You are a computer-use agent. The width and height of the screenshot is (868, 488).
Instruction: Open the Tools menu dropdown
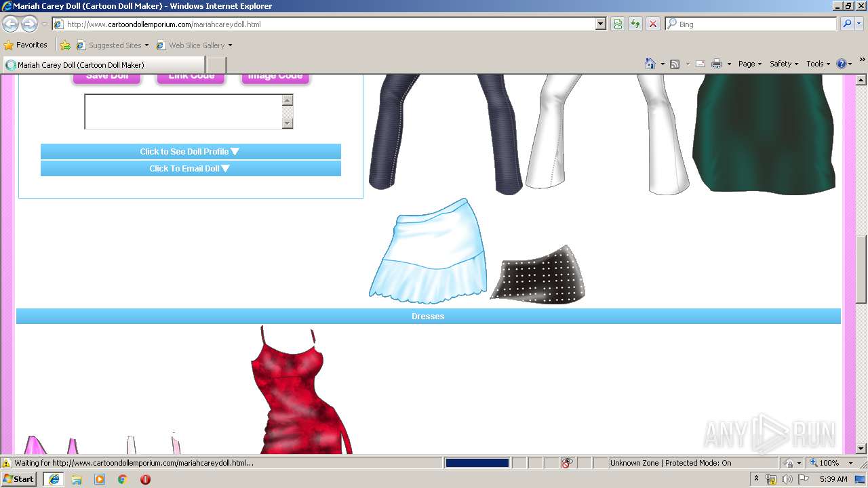[818, 64]
